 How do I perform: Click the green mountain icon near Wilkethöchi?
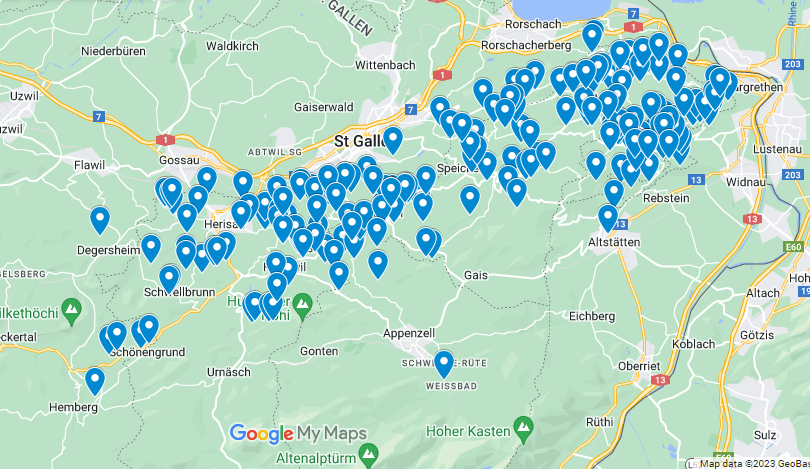[71, 311]
